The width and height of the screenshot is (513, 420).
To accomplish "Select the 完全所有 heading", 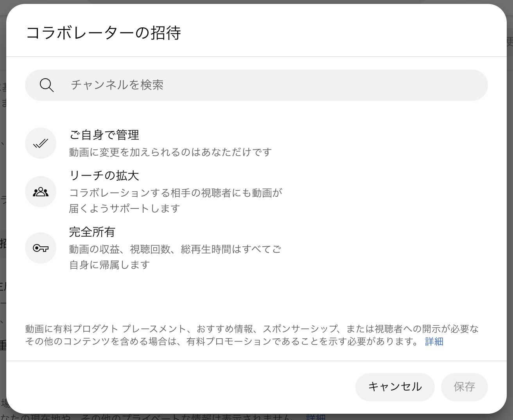I will 92,232.
